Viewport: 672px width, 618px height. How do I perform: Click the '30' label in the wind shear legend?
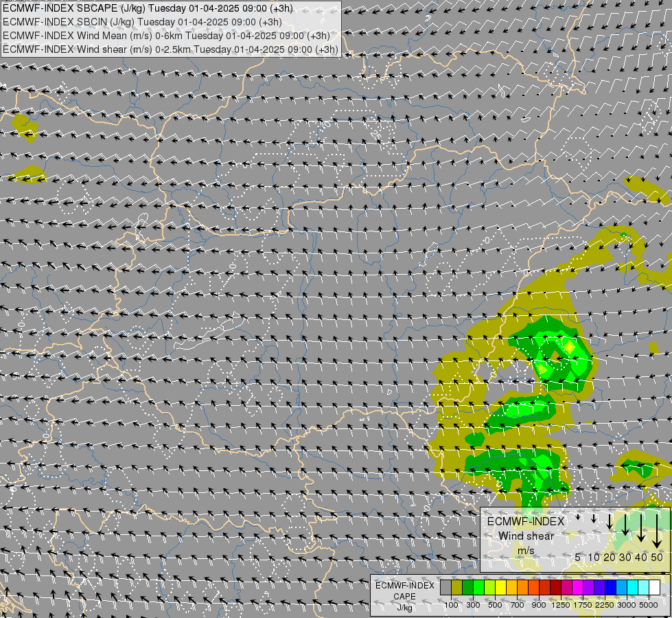point(625,557)
